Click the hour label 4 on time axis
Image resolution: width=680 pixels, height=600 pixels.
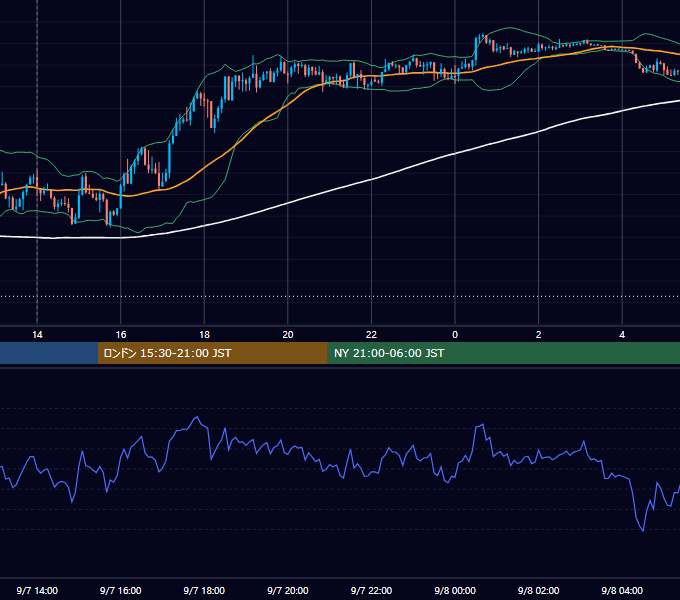(622, 335)
